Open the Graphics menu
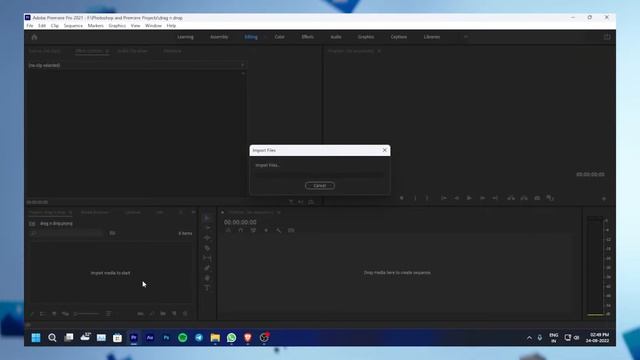Image resolution: width=640 pixels, height=360 pixels. [x=117, y=26]
